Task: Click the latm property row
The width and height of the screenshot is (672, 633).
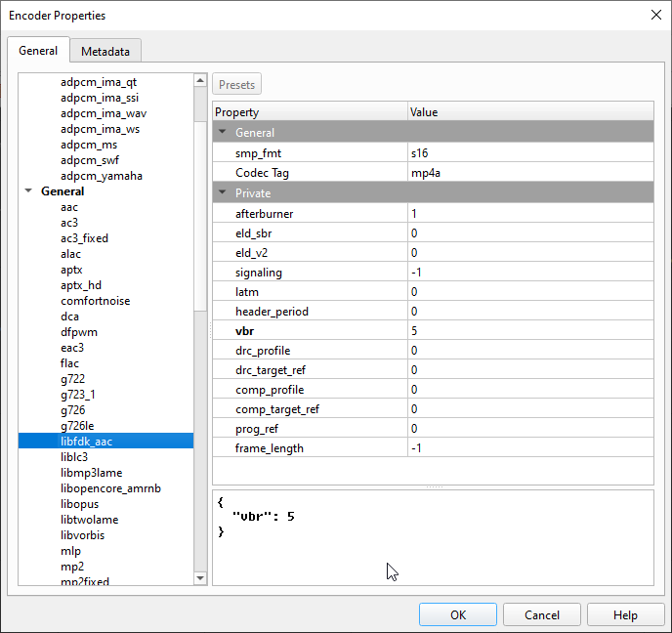Action: (x=434, y=292)
